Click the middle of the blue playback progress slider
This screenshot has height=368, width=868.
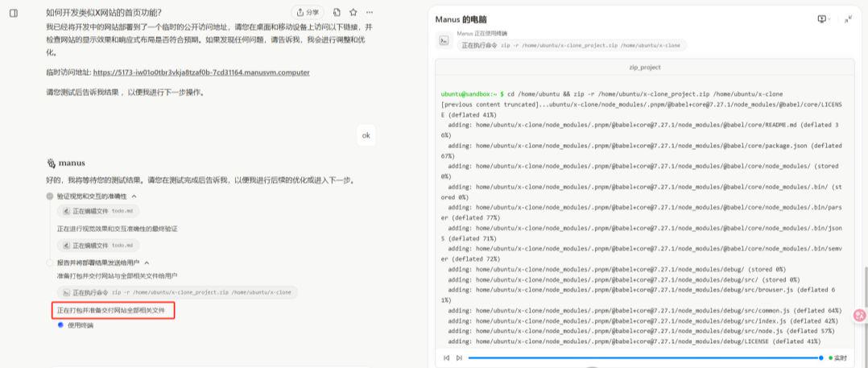coord(645,358)
